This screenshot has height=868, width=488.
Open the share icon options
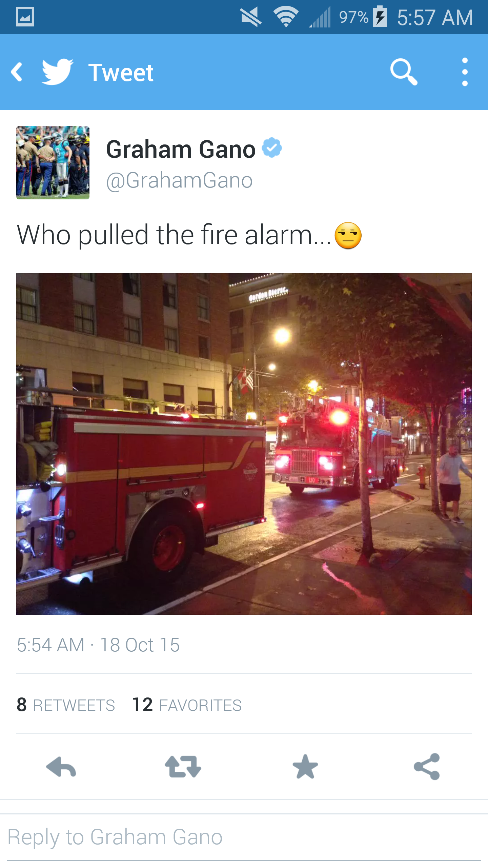coord(427,767)
